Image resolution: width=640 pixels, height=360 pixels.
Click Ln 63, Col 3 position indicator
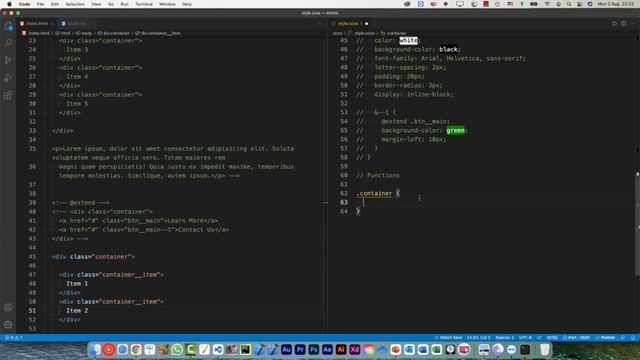tap(478, 338)
